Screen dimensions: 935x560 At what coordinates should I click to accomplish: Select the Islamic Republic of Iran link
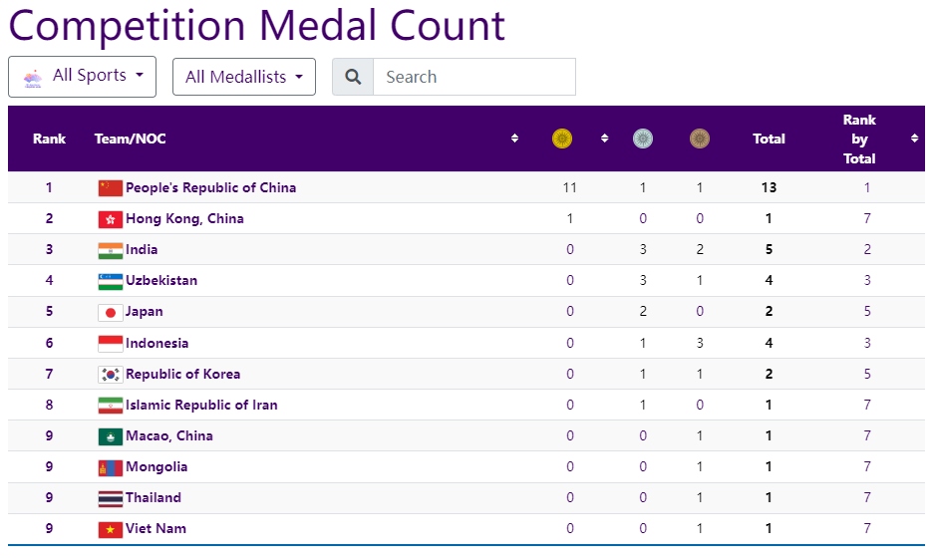coord(201,405)
